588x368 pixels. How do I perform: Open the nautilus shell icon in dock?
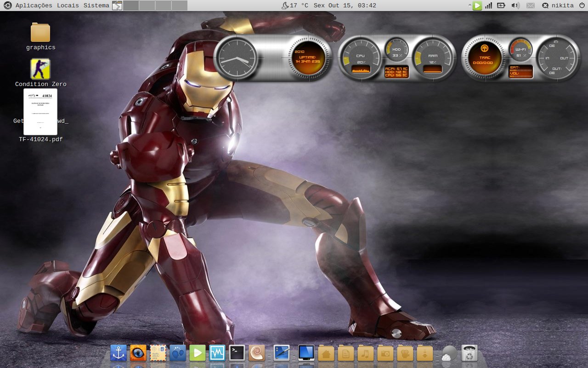point(257,353)
